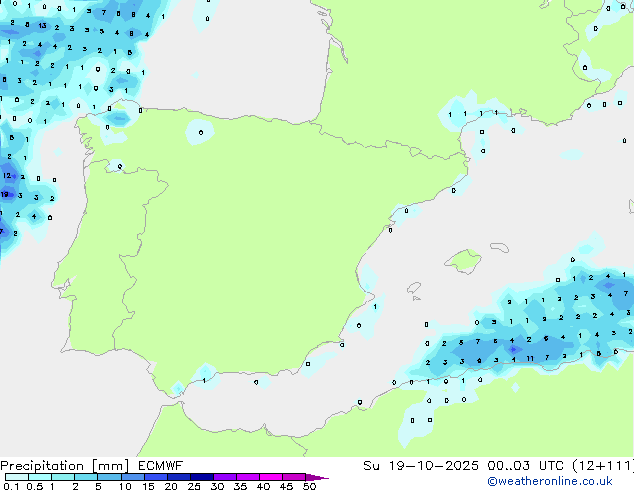Pick the magenta 40–45 mm legend swatch
Image resolution: width=634 pixels, height=490 pixels.
coord(271,477)
